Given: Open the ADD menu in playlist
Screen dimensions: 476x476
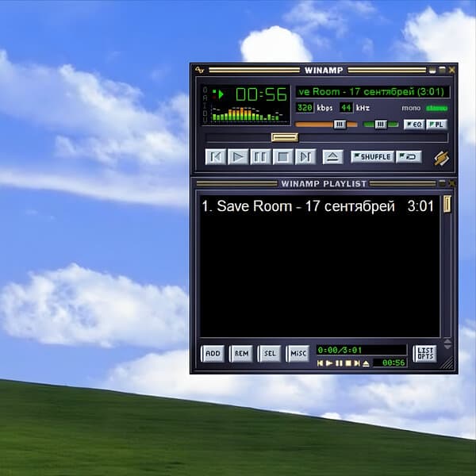Looking at the screenshot, I should pyautogui.click(x=213, y=354).
